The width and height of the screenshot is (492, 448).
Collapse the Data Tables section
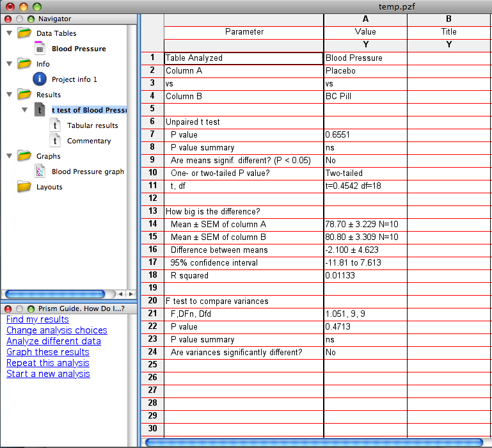pos(9,33)
